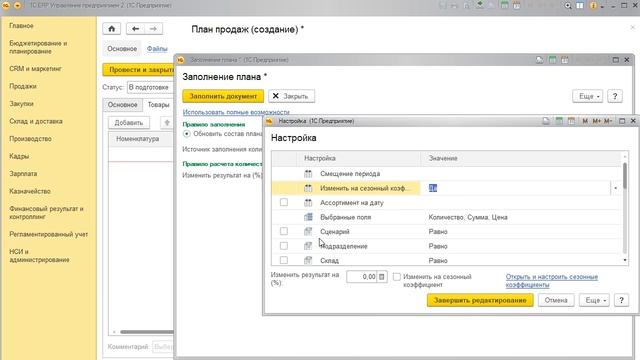Image resolution: width=640 pixels, height=360 pixels.
Task: Click the Home icon button
Action: 111,29
